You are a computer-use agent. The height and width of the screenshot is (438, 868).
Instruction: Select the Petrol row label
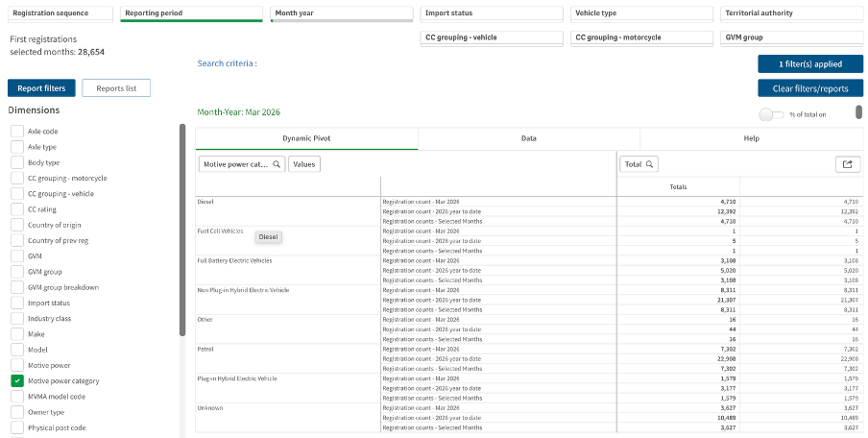tap(205, 349)
